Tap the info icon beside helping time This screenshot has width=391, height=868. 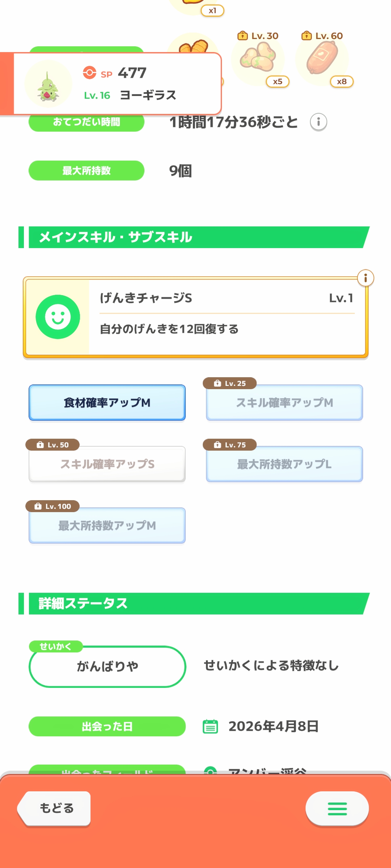pos(318,122)
